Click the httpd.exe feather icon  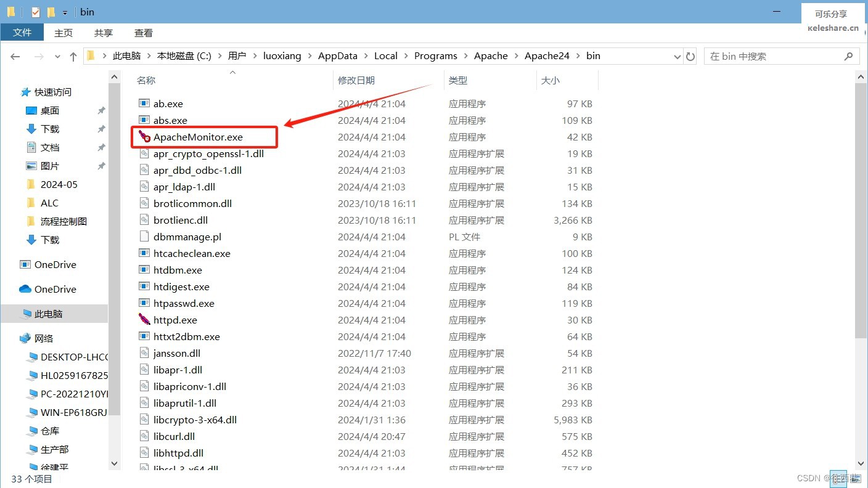[x=144, y=320]
